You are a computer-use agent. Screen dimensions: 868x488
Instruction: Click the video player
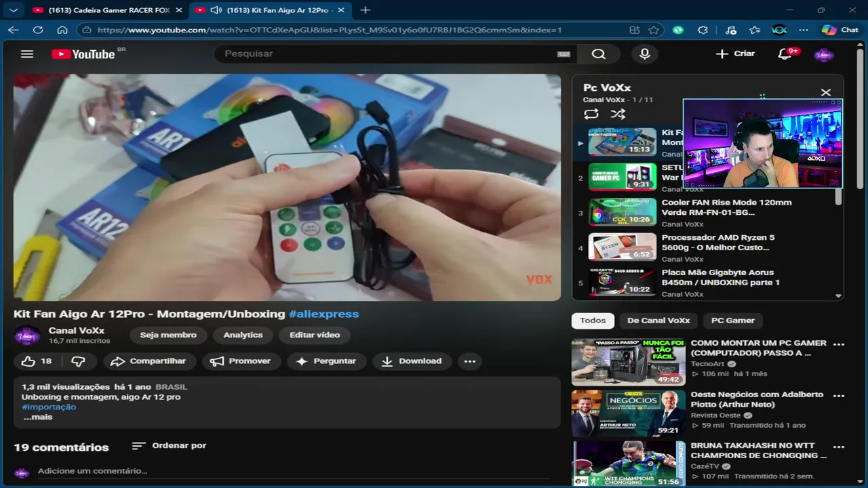(287, 187)
